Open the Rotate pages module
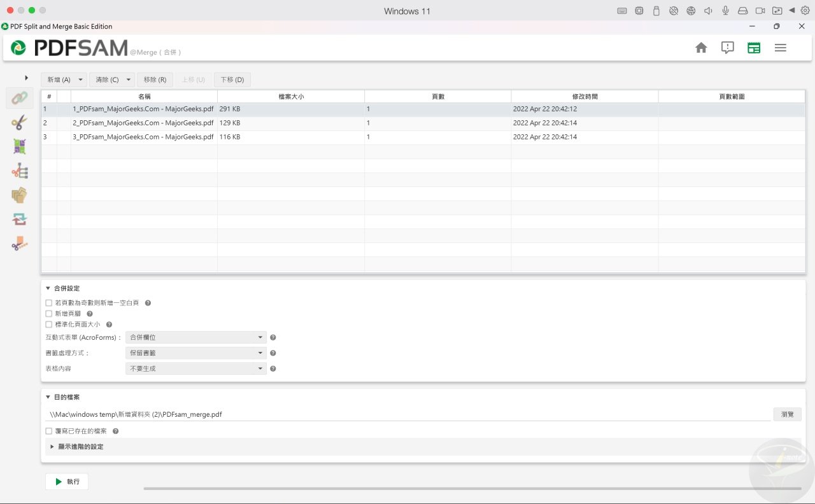This screenshot has height=504, width=815. (19, 219)
